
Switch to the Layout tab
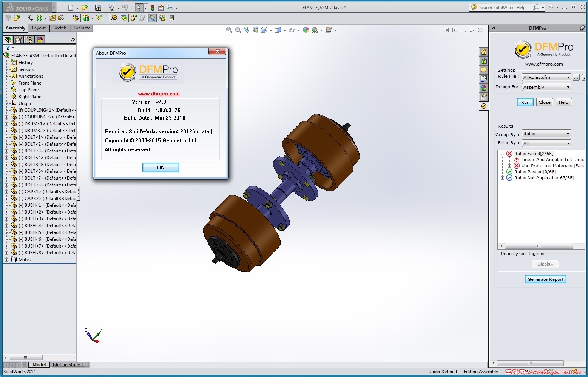tap(39, 28)
